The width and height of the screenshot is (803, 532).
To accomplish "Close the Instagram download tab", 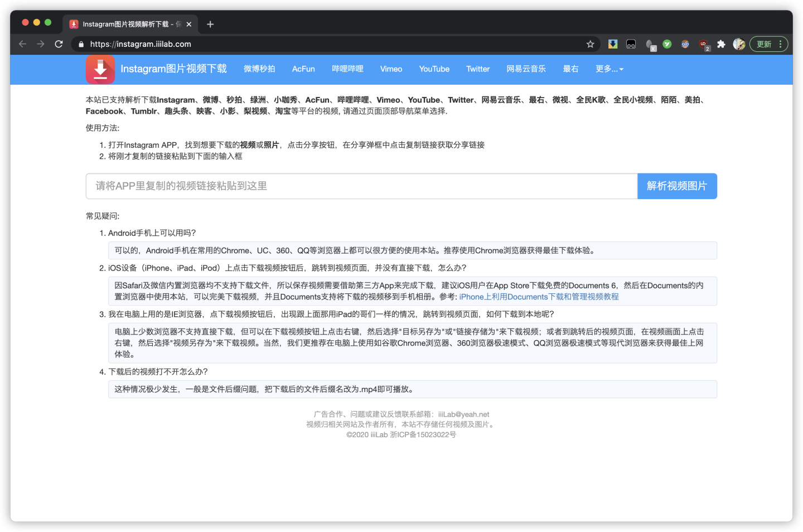I will (x=189, y=24).
